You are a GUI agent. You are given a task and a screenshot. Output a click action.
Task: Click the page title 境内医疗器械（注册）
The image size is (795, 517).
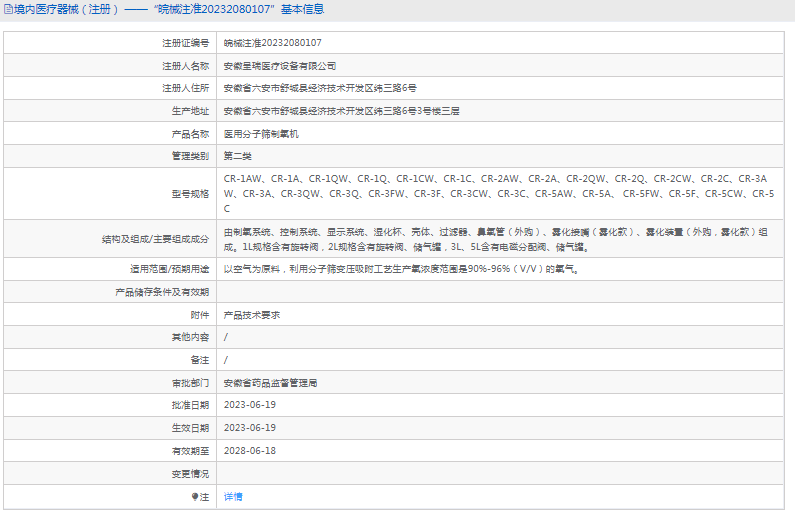pos(66,9)
